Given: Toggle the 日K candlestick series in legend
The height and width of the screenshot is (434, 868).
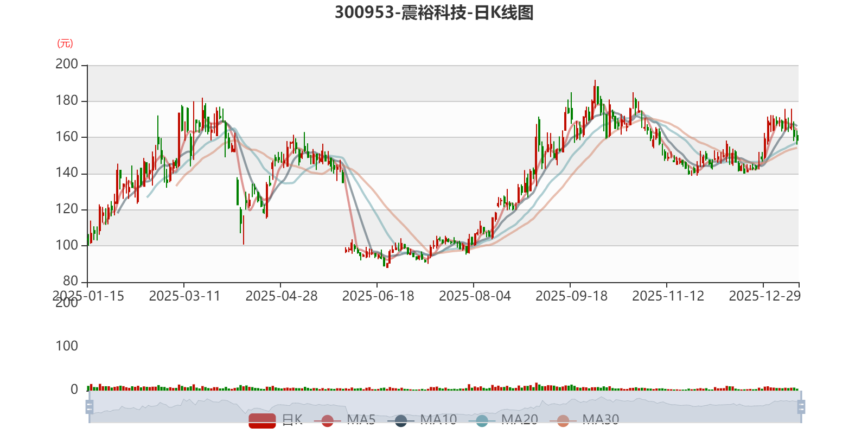Looking at the screenshot, I should 276,420.
